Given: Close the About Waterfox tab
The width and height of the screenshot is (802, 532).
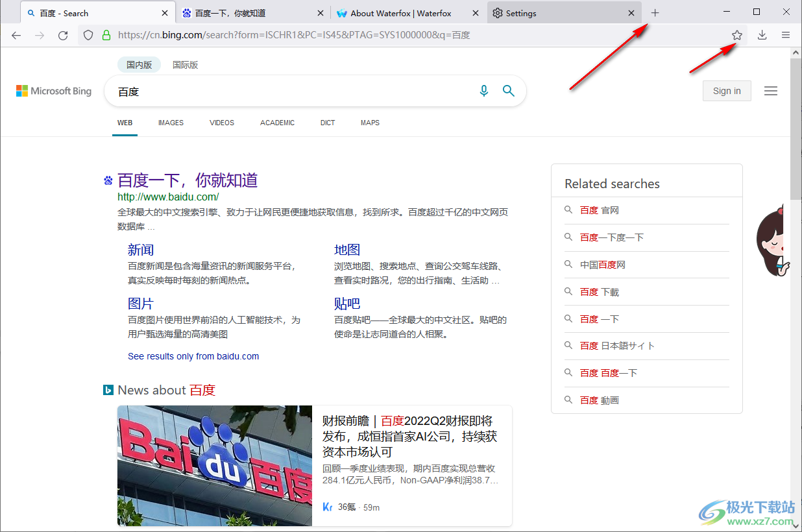Looking at the screenshot, I should 476,13.
